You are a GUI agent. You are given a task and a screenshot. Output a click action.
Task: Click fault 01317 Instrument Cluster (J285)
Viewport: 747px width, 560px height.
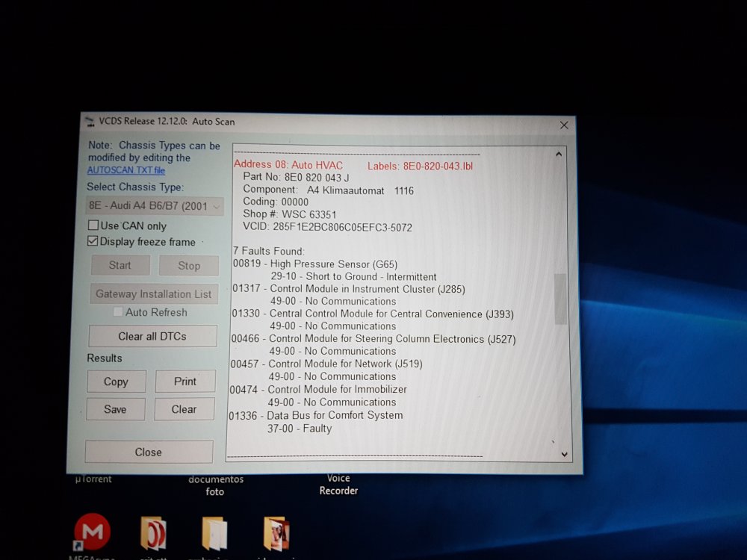point(349,288)
